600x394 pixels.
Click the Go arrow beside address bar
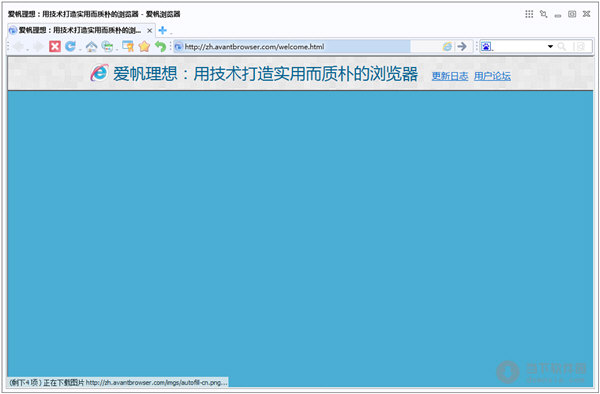point(462,47)
